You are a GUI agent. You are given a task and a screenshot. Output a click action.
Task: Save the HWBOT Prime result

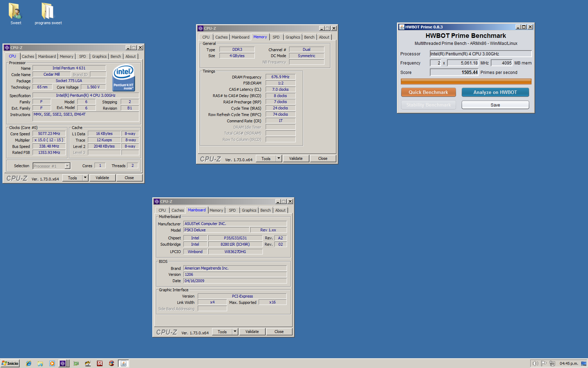495,105
